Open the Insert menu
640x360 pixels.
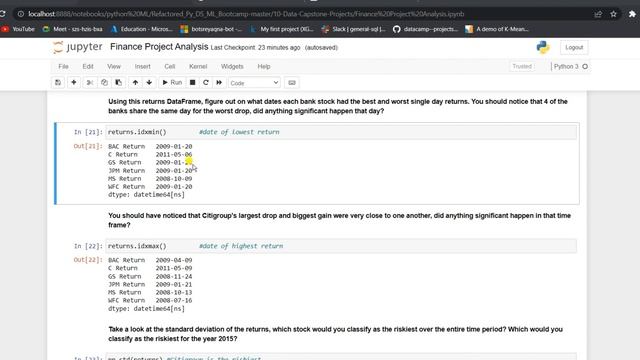142,67
